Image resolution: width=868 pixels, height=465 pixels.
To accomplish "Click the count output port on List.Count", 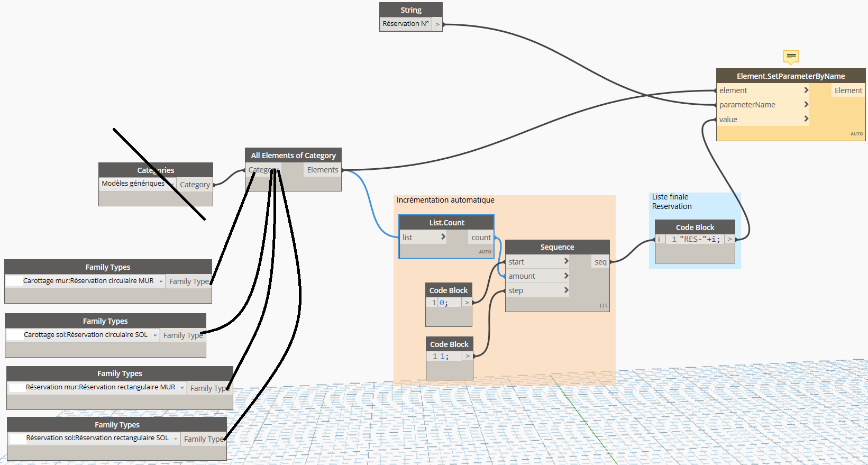I will (481, 238).
